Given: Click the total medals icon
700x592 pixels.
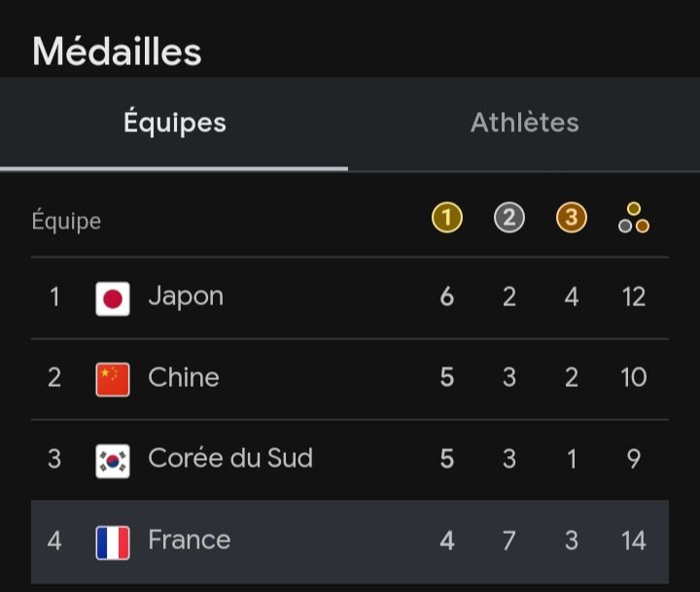Looking at the screenshot, I should [634, 219].
